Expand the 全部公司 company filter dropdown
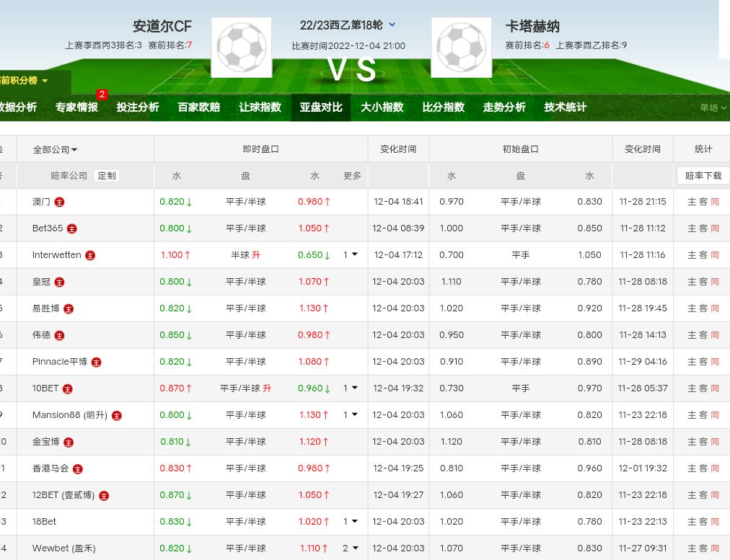The width and height of the screenshot is (730, 560). pyautogui.click(x=55, y=150)
